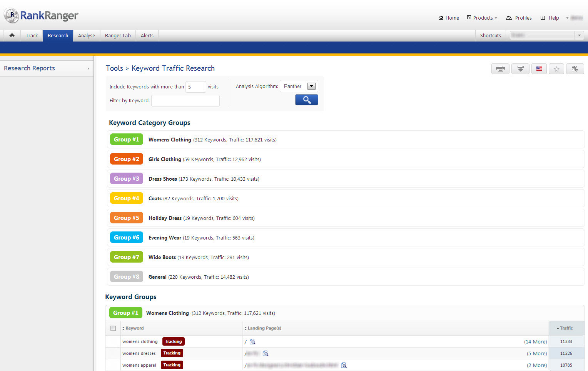Click the star favorite icon
Image resolution: width=588 pixels, height=371 pixels.
click(x=556, y=69)
